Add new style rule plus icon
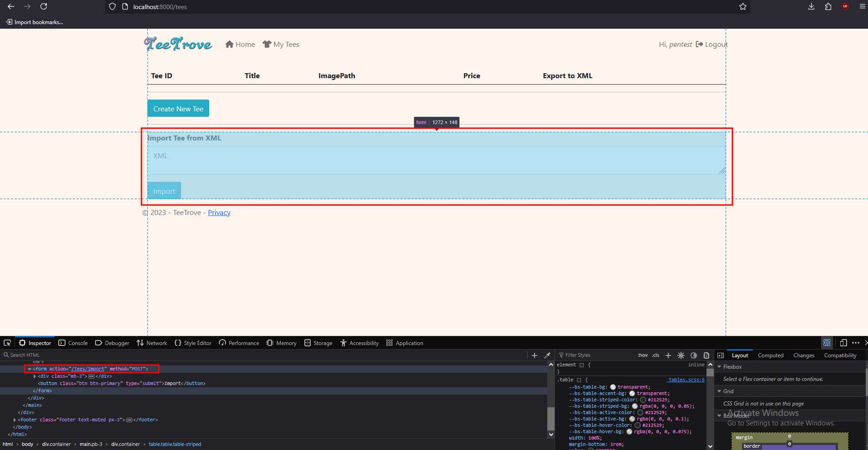The width and height of the screenshot is (868, 450). [x=668, y=355]
